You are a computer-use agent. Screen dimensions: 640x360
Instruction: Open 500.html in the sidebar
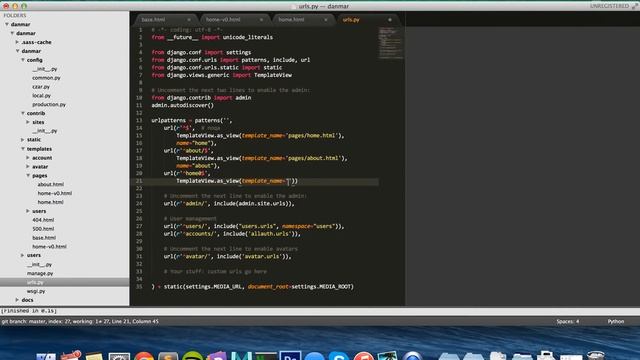[x=43, y=229]
